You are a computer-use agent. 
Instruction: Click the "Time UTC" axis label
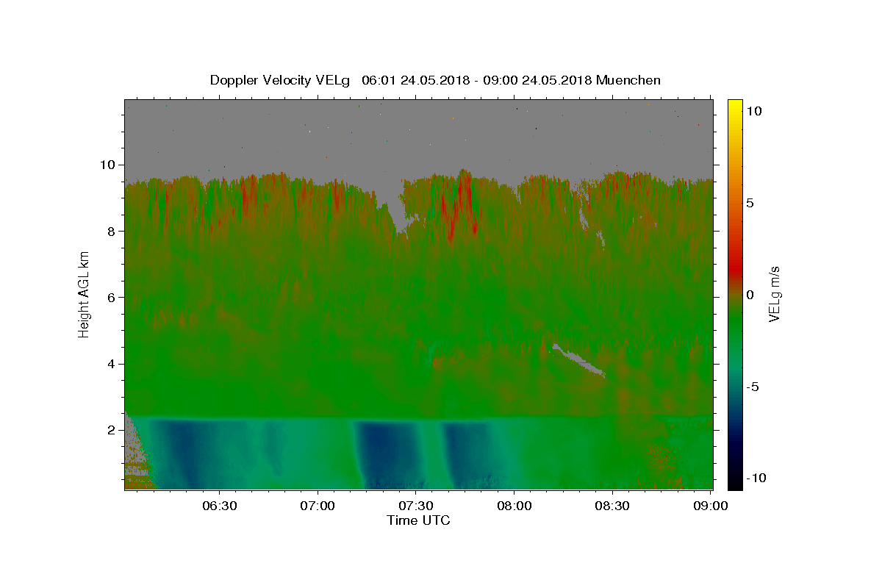418,520
